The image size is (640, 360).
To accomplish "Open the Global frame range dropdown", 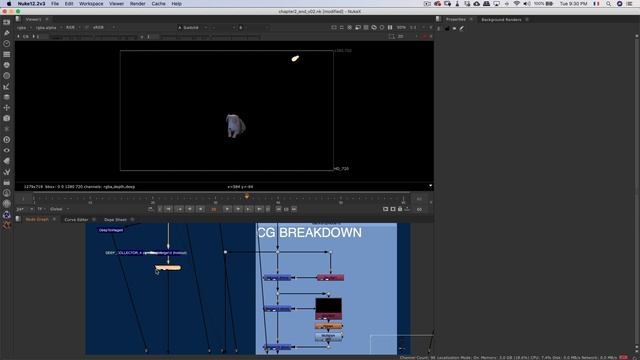I will tap(60, 209).
